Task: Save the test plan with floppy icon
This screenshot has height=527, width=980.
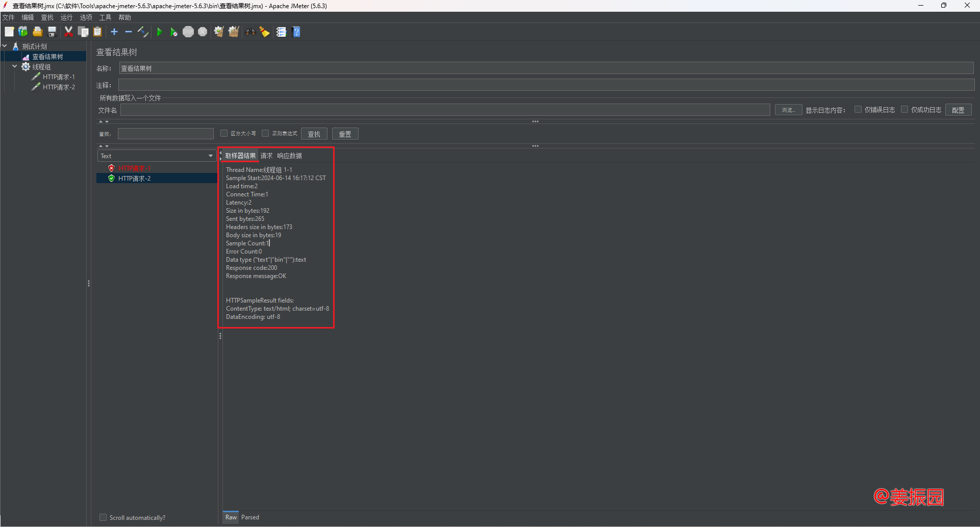Action: pos(52,32)
